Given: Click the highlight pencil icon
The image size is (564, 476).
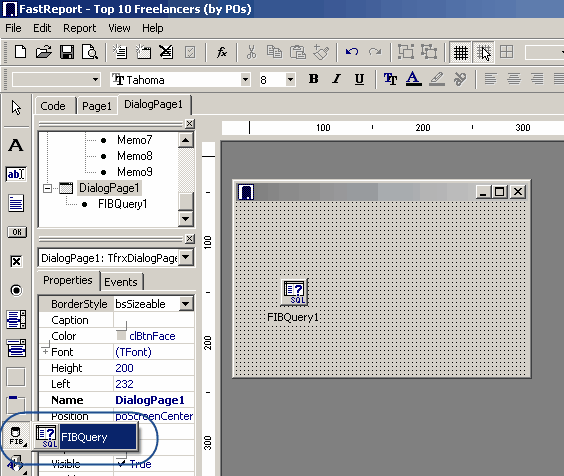Looking at the screenshot, I should (x=437, y=79).
